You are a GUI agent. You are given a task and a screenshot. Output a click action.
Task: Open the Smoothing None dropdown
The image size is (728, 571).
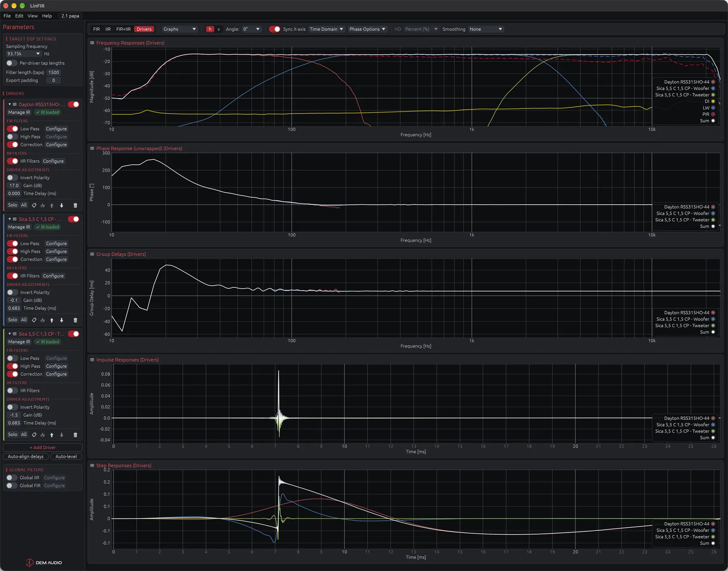(x=486, y=29)
